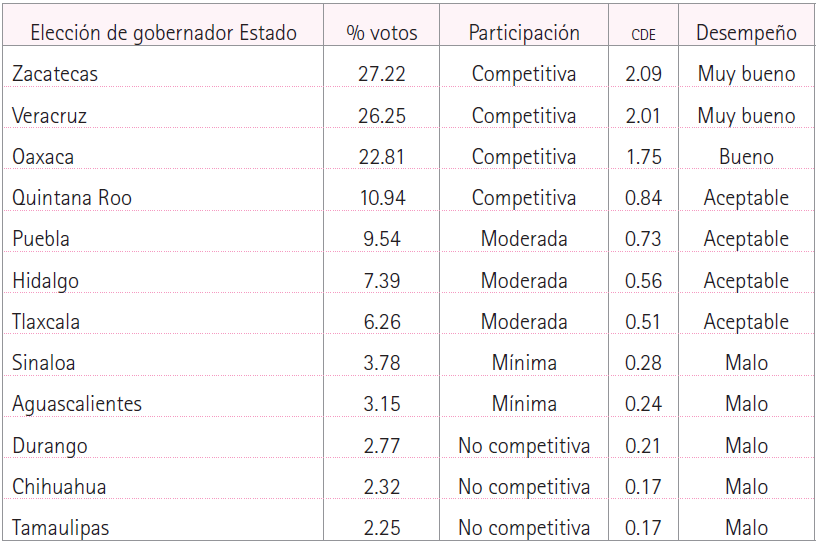Select the Zacatecas state cell
The height and width of the screenshot is (543, 816).
click(55, 74)
